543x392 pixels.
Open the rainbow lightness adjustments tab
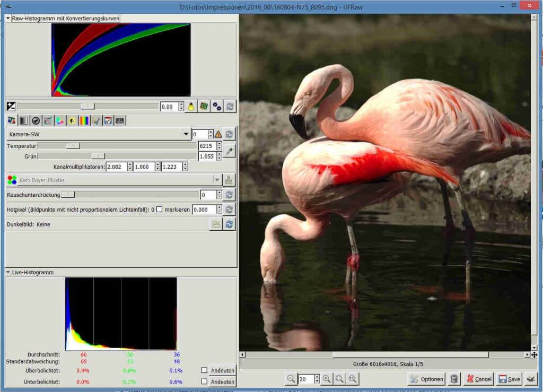[x=84, y=120]
